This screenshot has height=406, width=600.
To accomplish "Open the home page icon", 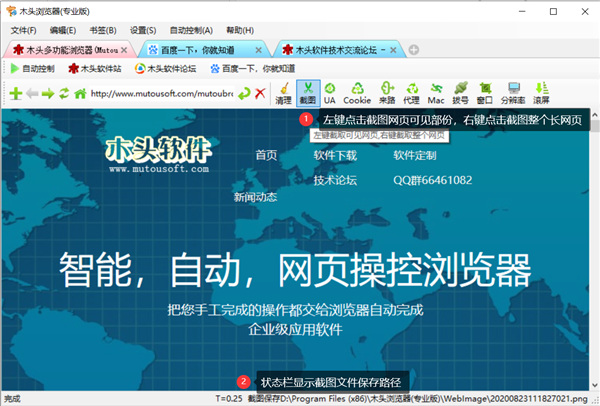I will click(80, 93).
